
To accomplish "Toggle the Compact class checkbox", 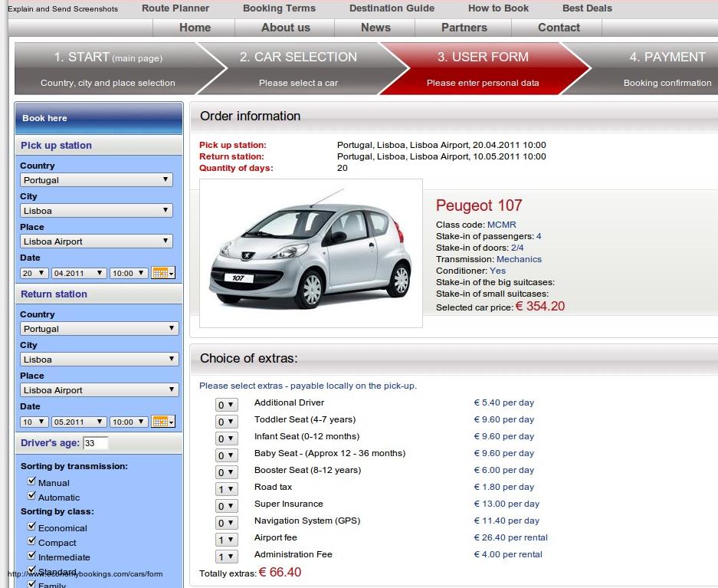I will tap(31, 540).
